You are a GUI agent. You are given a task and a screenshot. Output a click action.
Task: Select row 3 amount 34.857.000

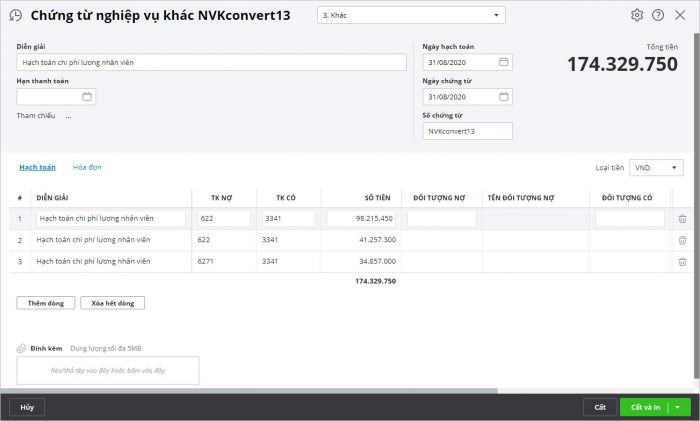click(377, 261)
